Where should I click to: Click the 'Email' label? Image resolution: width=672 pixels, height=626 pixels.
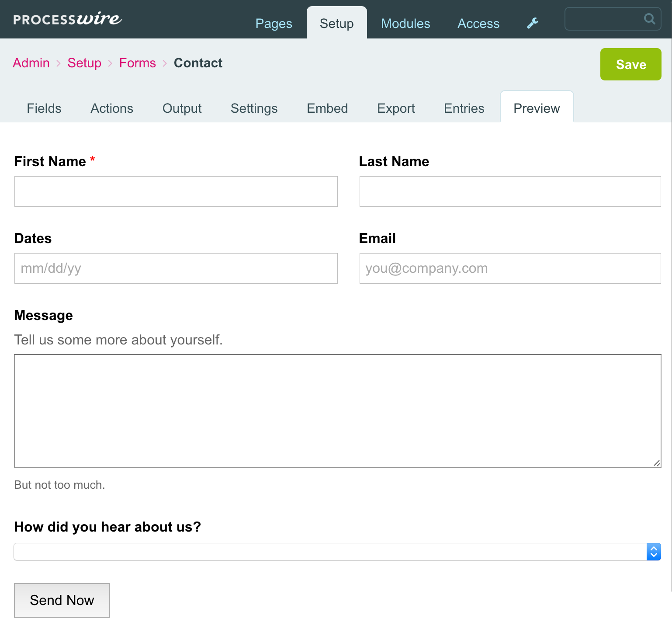point(378,238)
